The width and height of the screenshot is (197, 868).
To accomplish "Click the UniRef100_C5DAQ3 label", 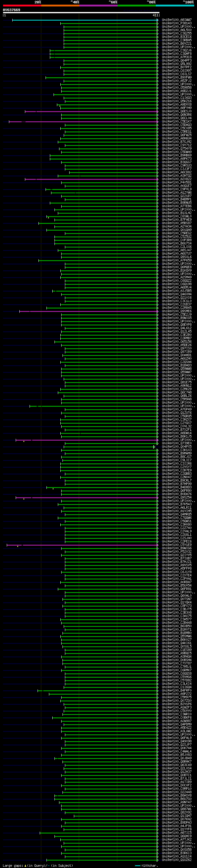I will pyautogui.click(x=177, y=125).
